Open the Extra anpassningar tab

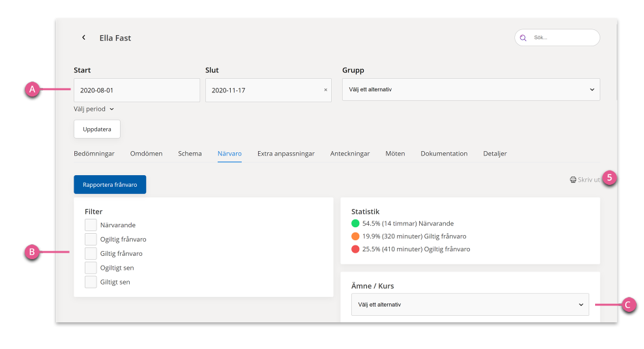[286, 154]
